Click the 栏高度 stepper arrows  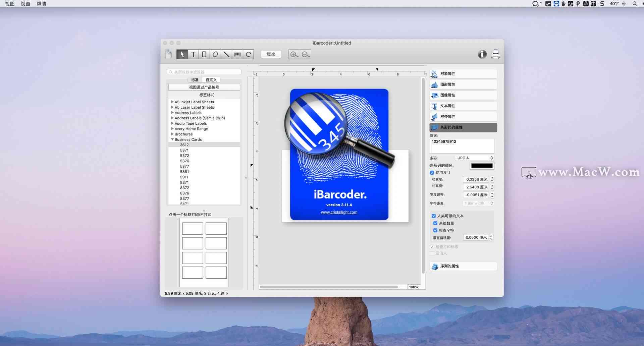click(x=492, y=187)
